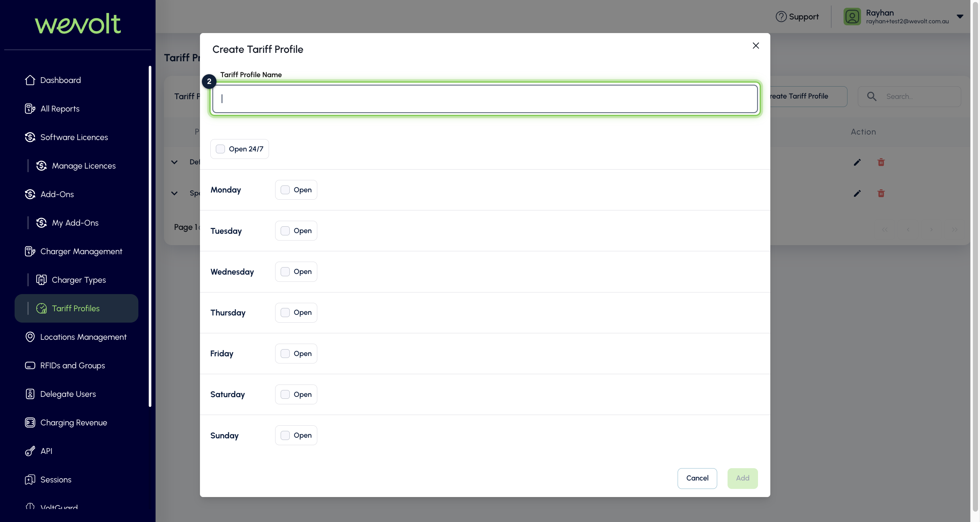
Task: Check the Monday Open checkbox
Action: (x=285, y=190)
